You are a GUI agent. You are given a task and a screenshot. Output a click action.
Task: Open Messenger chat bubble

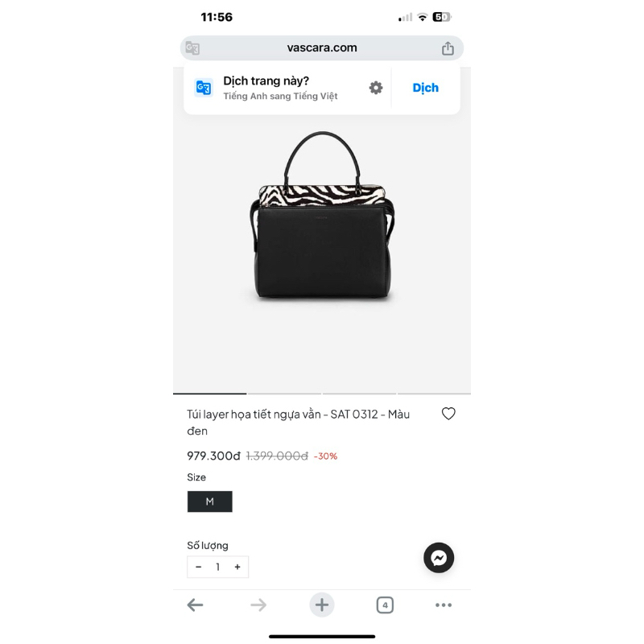tap(439, 558)
